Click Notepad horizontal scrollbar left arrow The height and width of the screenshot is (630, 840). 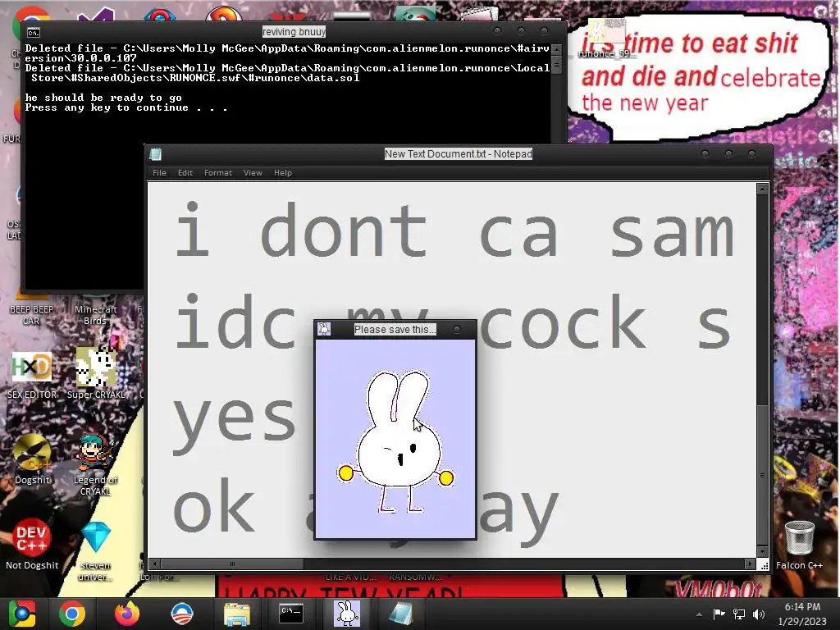point(155,564)
